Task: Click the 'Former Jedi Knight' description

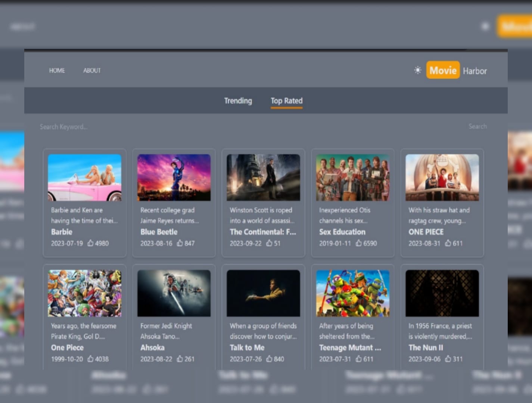Action: [x=166, y=331]
